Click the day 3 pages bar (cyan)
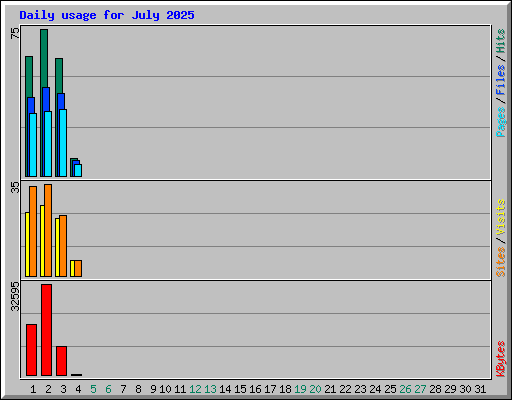The height and width of the screenshot is (400, 512). (x=63, y=143)
